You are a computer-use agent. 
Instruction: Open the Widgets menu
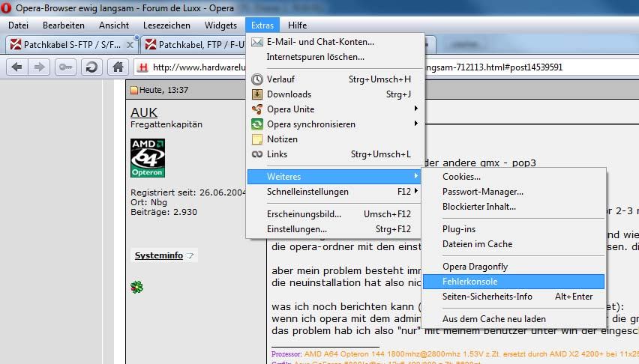pyautogui.click(x=220, y=25)
